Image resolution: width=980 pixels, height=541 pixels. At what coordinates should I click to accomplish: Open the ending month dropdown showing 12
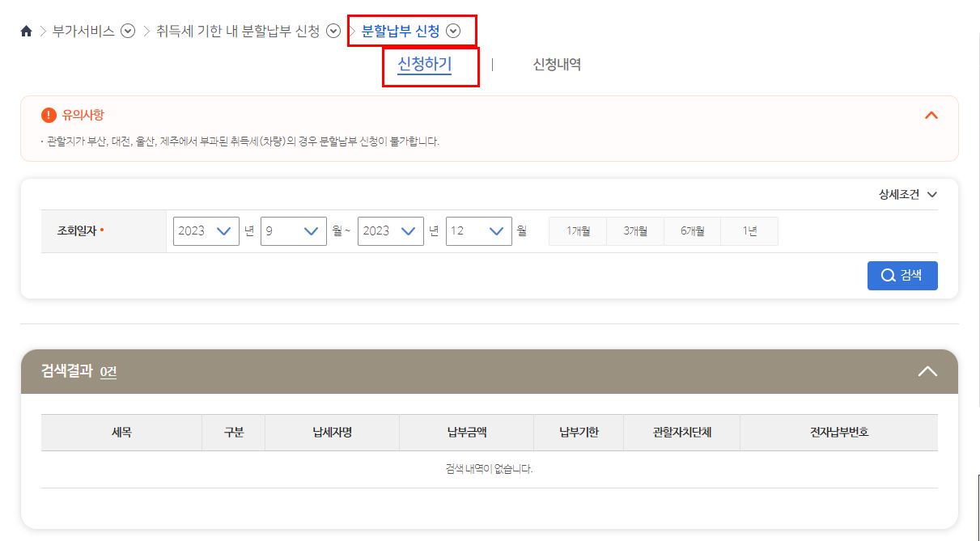478,230
